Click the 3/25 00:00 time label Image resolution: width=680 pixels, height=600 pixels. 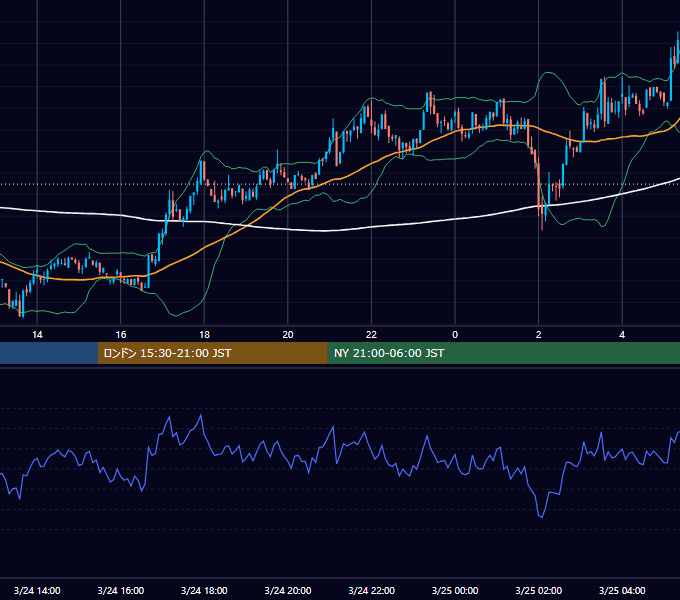pos(455,590)
